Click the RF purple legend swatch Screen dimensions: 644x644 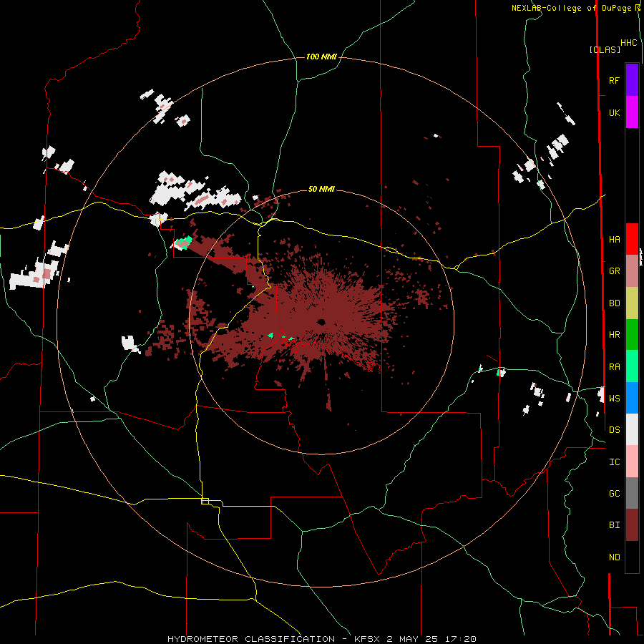[x=632, y=80]
